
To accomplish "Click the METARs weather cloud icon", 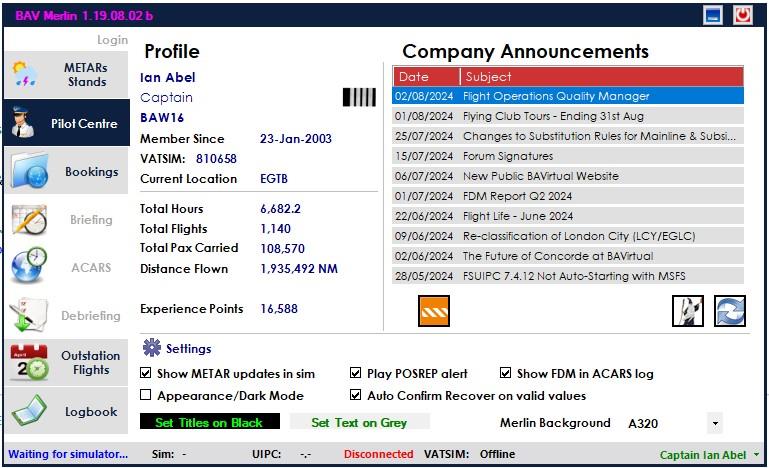I will pyautogui.click(x=25, y=75).
